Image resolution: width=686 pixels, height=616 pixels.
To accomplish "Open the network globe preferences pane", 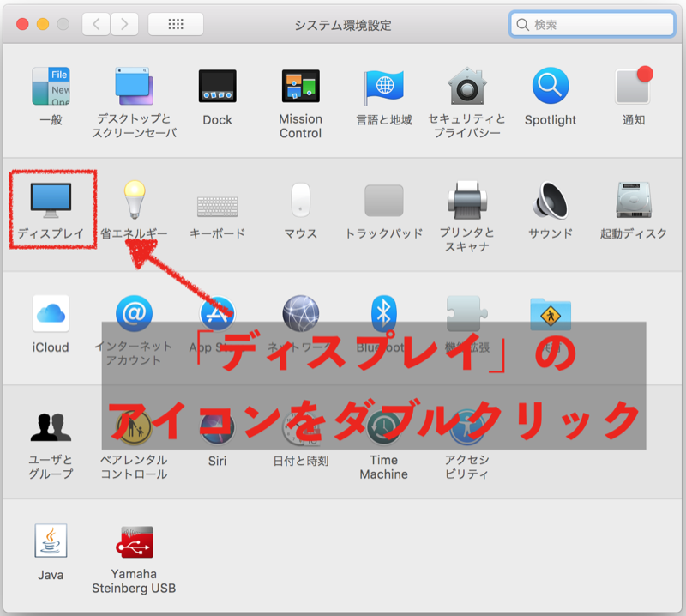I will 301,314.
